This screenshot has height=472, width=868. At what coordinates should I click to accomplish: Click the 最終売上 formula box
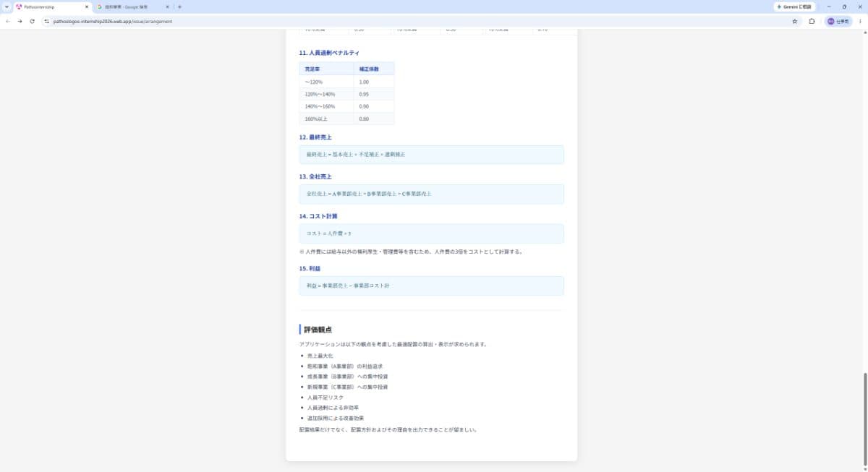(431, 155)
